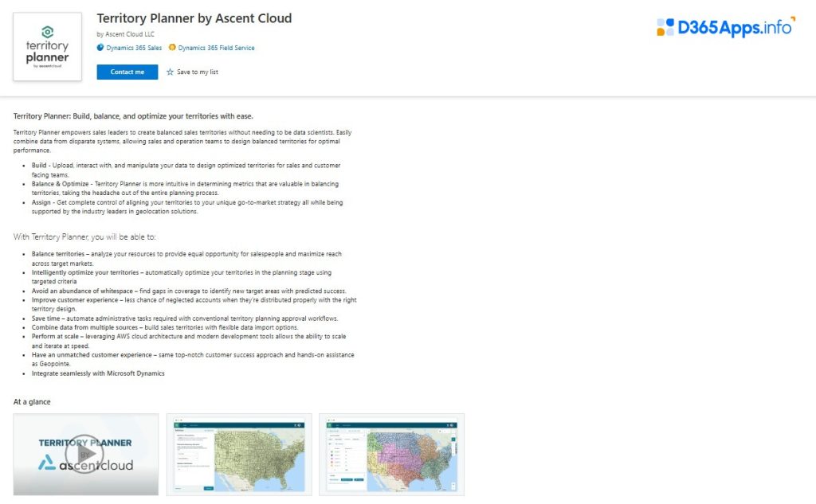Image resolution: width=816 pixels, height=504 pixels.
Task: Click the 'Avoid an abundance of whitespace' bullet
Action: click(189, 291)
